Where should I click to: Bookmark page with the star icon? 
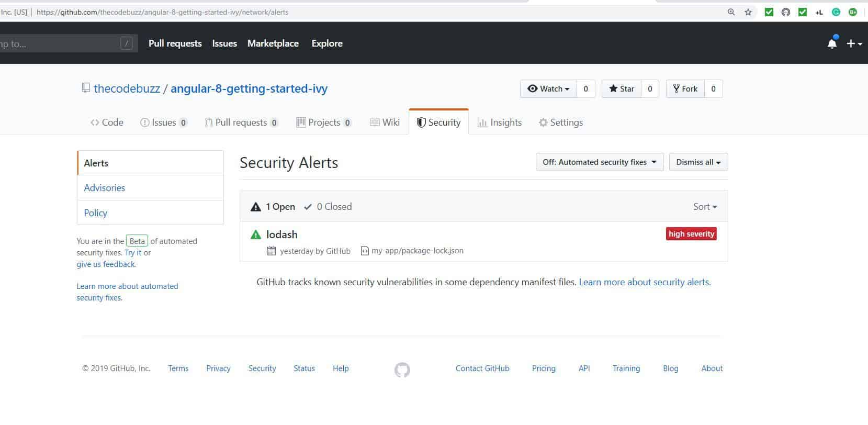[x=748, y=12]
